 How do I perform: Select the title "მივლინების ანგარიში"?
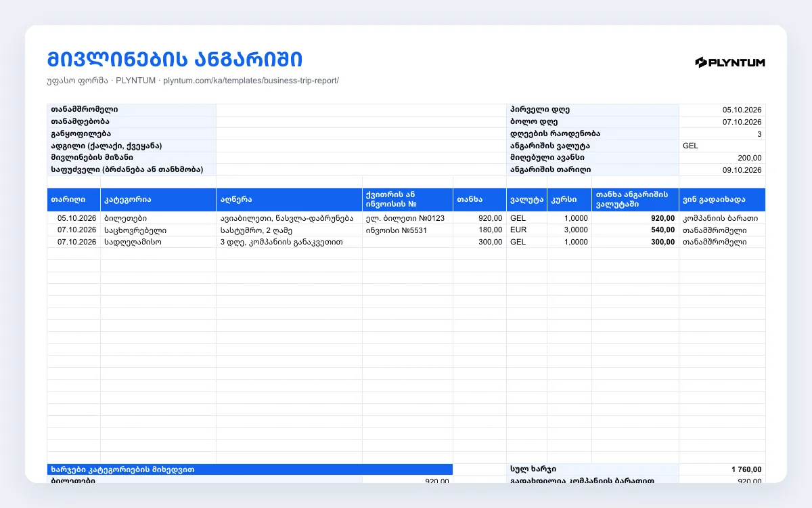coord(175,59)
